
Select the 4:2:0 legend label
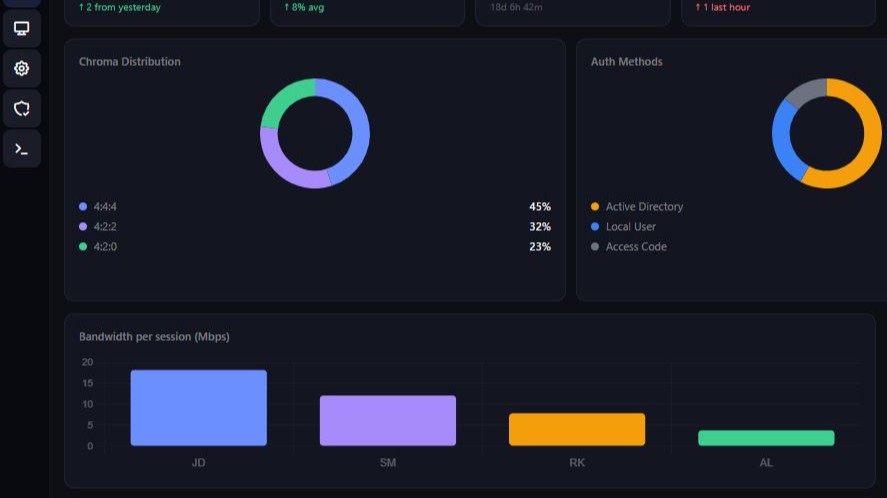pos(105,246)
